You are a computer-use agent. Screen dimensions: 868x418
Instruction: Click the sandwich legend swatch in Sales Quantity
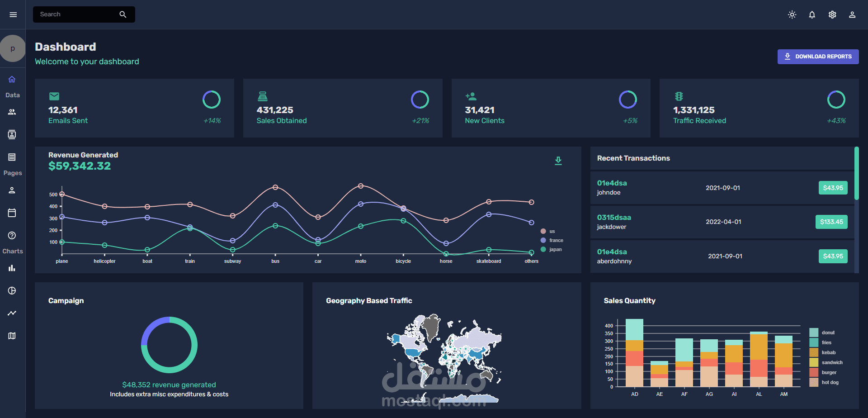coord(814,362)
